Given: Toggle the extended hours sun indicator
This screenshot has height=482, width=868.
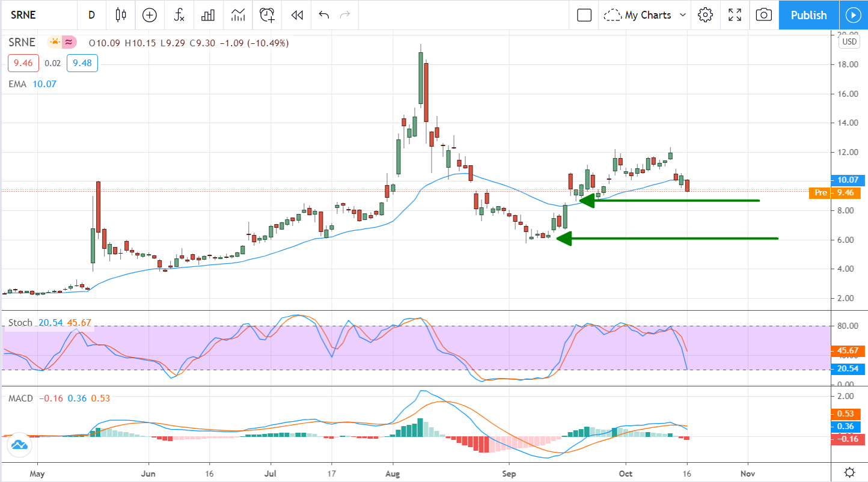Looking at the screenshot, I should pos(55,43).
